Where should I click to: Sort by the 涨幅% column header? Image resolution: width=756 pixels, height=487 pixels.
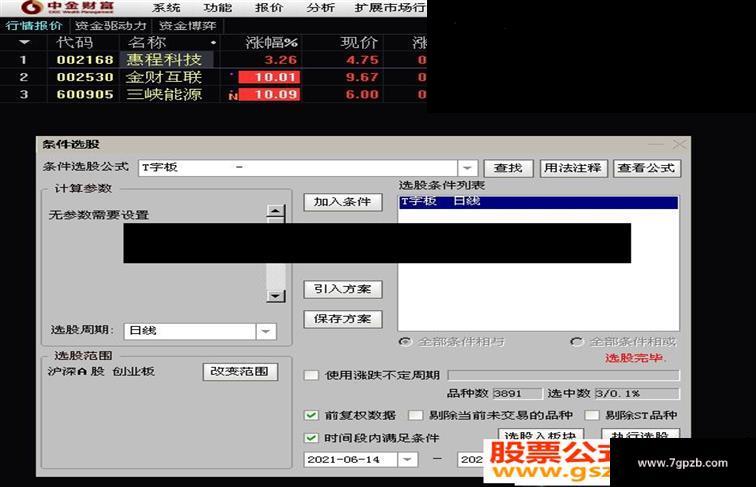[271, 42]
